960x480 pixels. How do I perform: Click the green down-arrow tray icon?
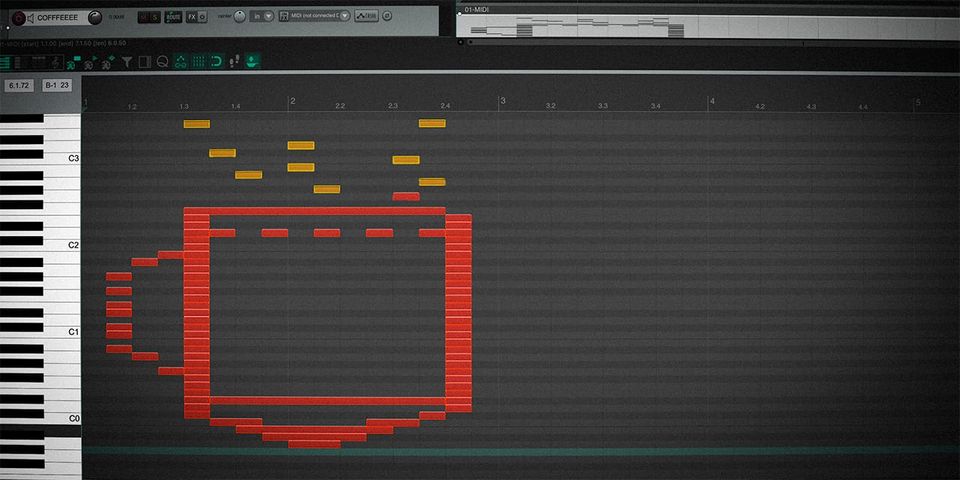(x=252, y=61)
